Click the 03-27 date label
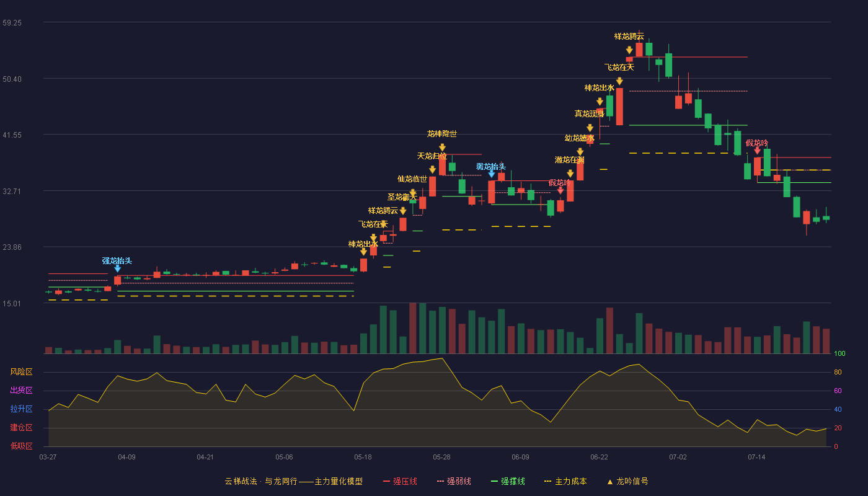The width and height of the screenshot is (868, 496). tap(48, 457)
